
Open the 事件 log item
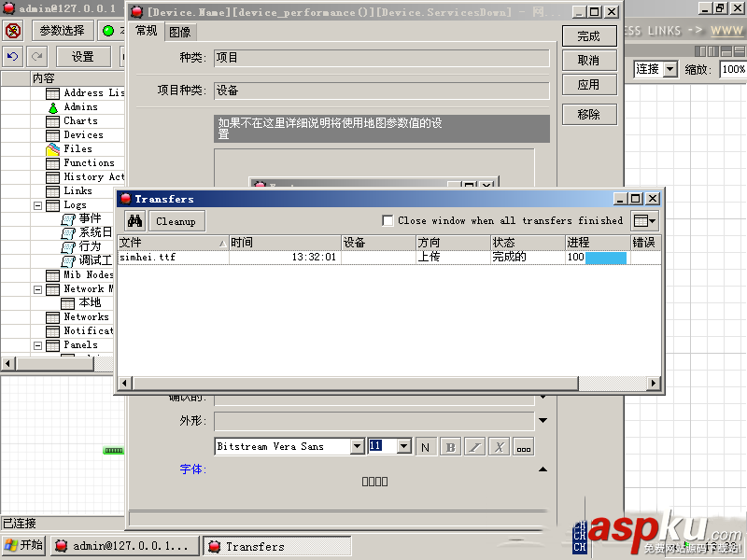click(82, 219)
